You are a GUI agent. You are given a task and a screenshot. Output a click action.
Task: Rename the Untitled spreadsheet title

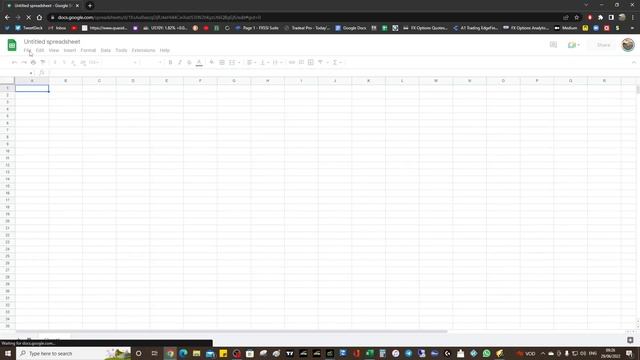[52, 42]
